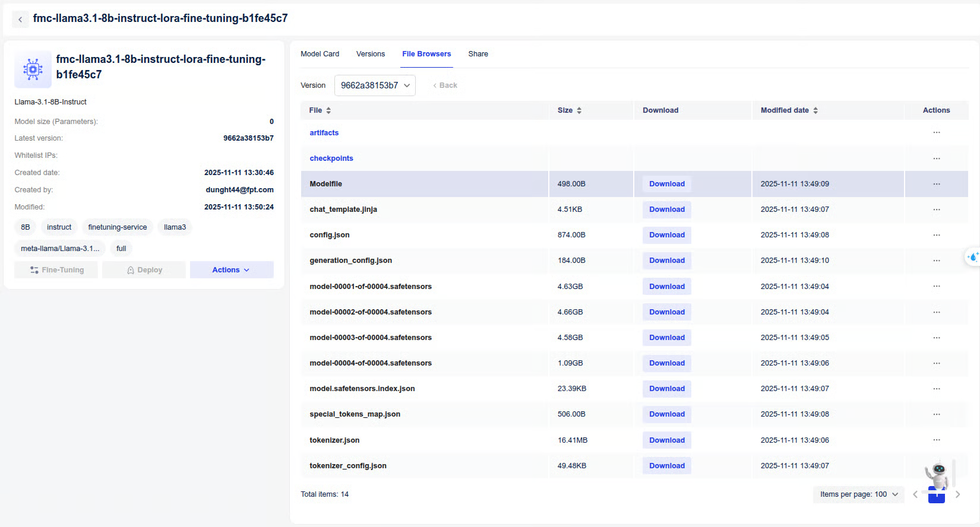Open the more options menu for the artifacts folder
The height and width of the screenshot is (527, 980).
point(936,133)
